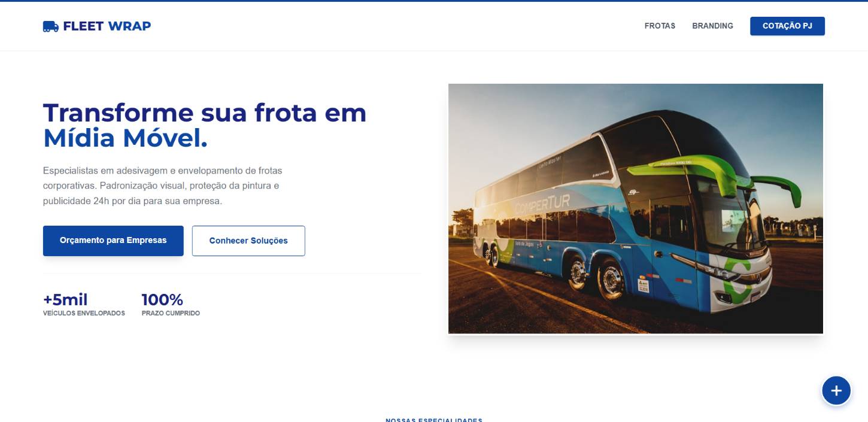Click the NOSSAS ESPECIALIDADES section heading

pos(434,420)
